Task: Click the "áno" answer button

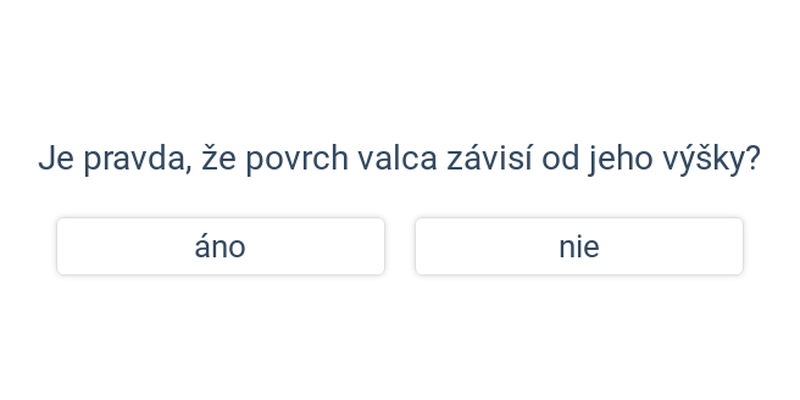Action: point(220,246)
